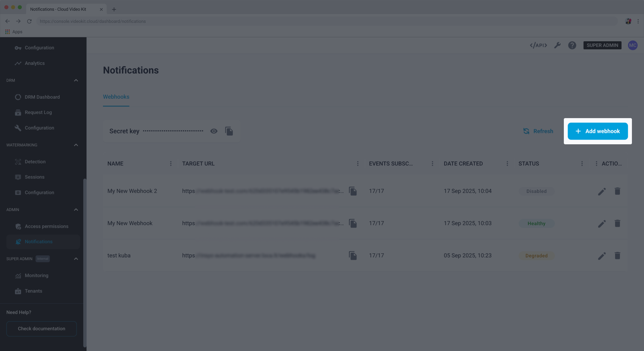Copy the secret key with the copy icon
Image resolution: width=644 pixels, height=351 pixels.
(x=229, y=131)
